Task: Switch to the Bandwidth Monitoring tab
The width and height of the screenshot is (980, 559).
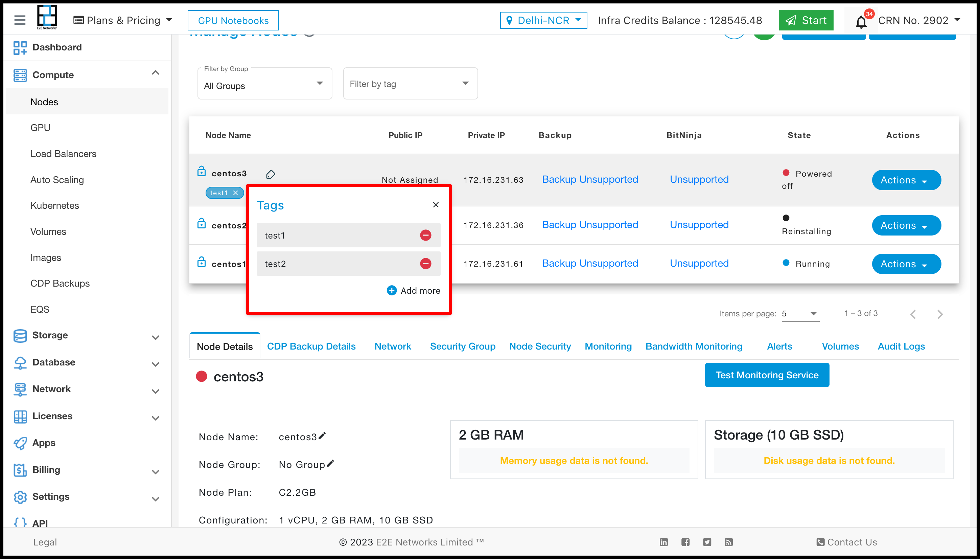Action: pyautogui.click(x=694, y=346)
